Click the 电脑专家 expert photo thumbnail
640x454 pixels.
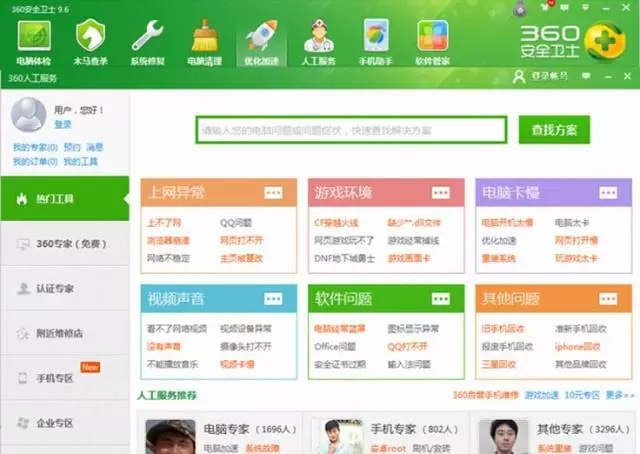point(170,437)
